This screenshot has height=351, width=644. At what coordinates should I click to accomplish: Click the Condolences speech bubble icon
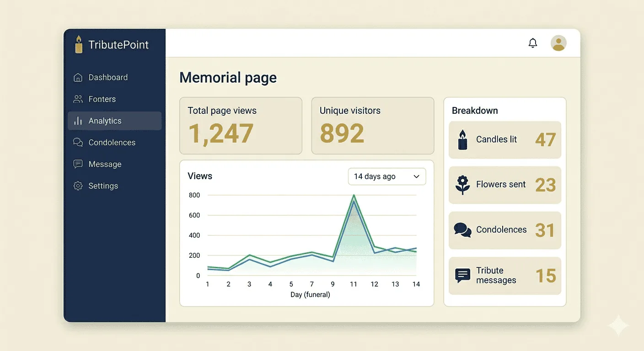[78, 142]
